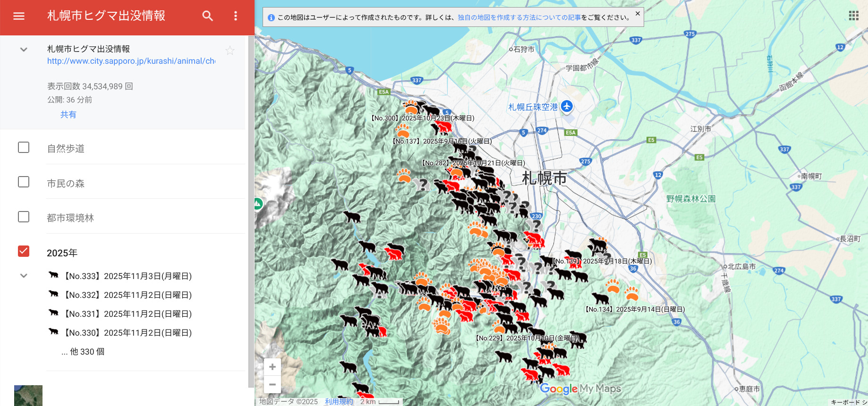Enable the 市民の森 layer checkbox

pos(24,182)
